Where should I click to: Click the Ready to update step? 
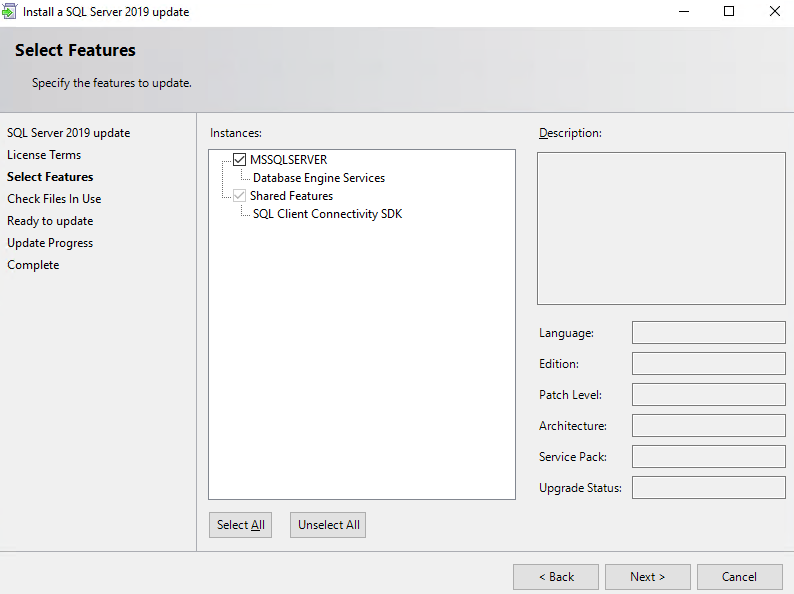point(50,221)
